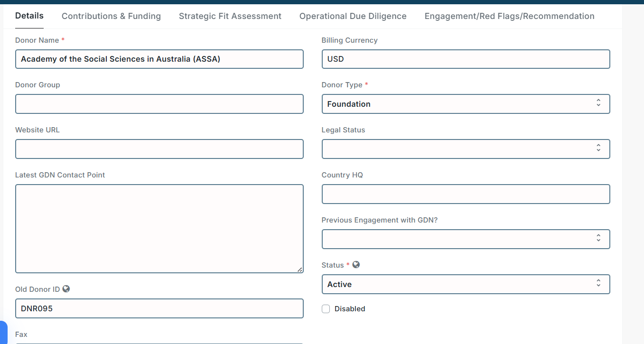The image size is (644, 344).
Task: Switch to Contributions & Funding tab
Action: 111,16
